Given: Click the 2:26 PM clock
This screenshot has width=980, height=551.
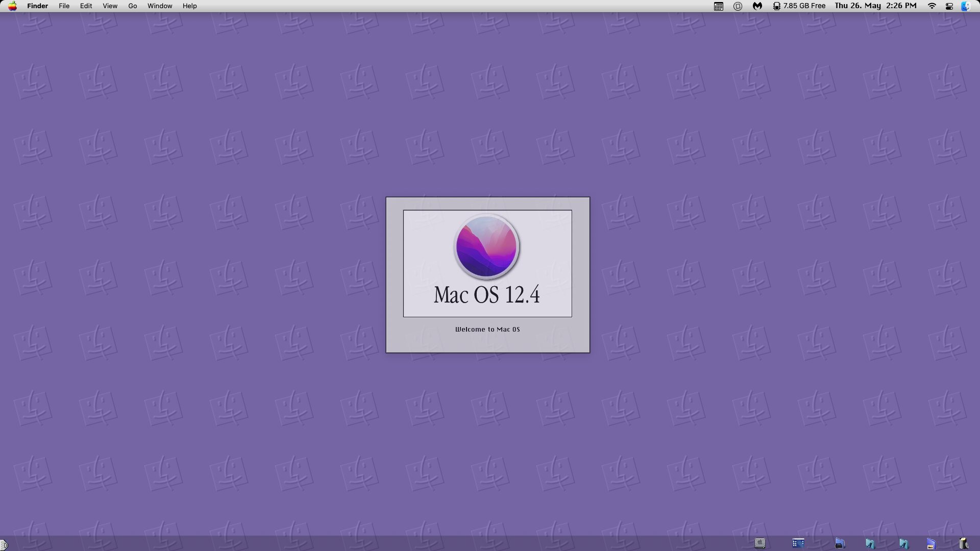Looking at the screenshot, I should 901,6.
